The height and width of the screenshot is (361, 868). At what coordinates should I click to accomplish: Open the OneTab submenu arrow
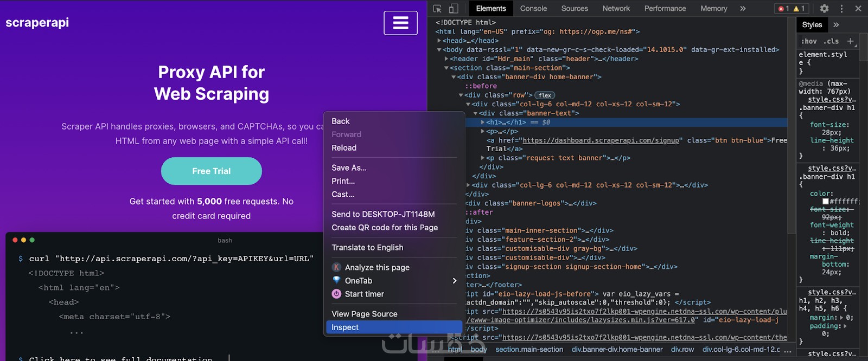pos(455,281)
